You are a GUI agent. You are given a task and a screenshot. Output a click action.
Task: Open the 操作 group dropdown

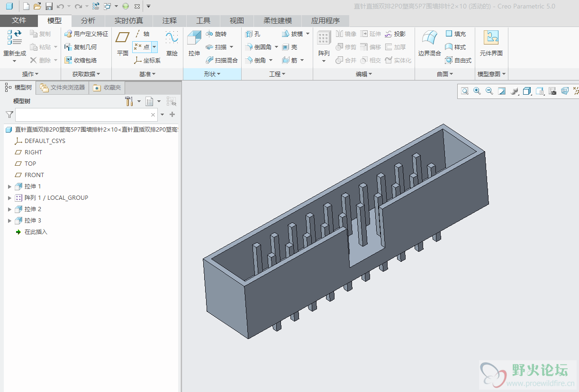click(30, 74)
